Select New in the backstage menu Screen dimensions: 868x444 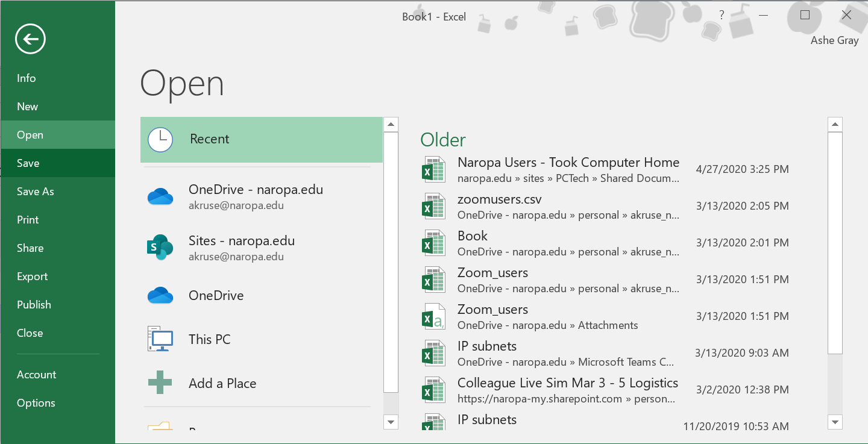pyautogui.click(x=57, y=107)
